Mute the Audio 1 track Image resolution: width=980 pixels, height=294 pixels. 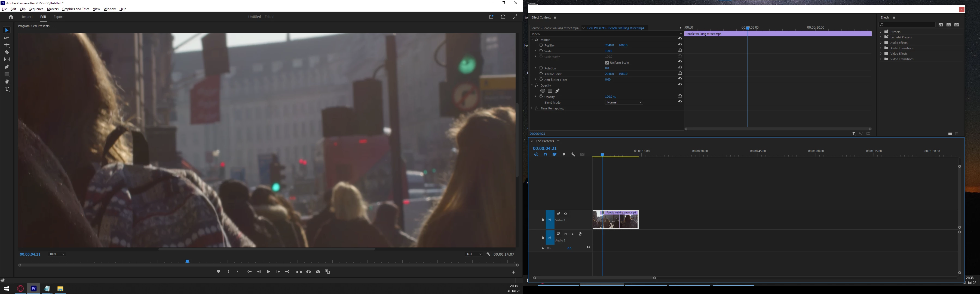click(565, 234)
